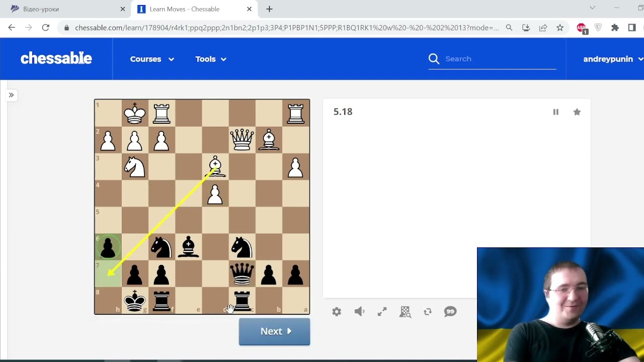
Task: Pause the line with the pause icon
Action: 556,112
